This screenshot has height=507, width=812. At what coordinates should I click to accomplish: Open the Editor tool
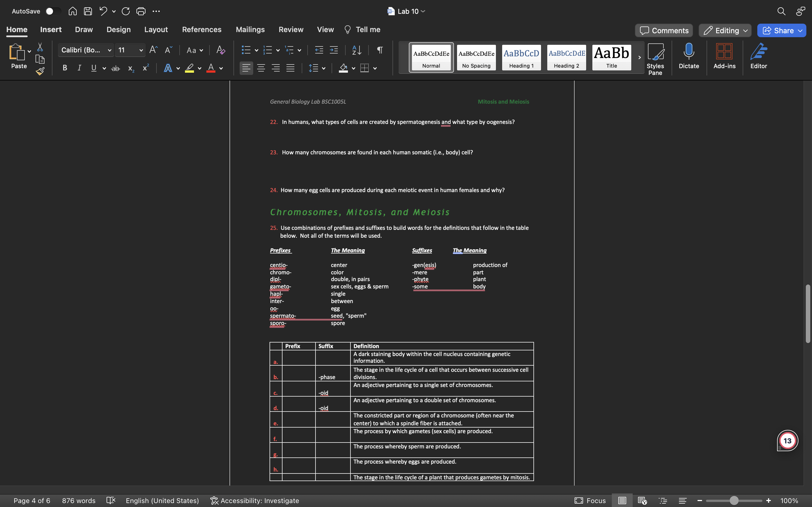(758, 56)
